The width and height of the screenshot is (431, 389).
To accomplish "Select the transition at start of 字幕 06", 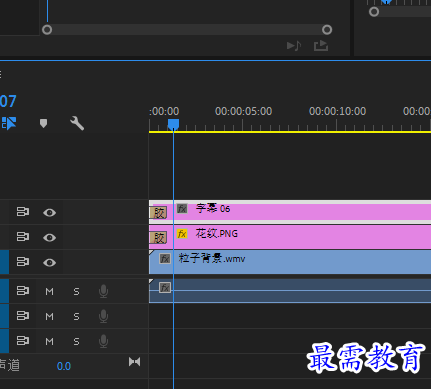I will tap(158, 213).
